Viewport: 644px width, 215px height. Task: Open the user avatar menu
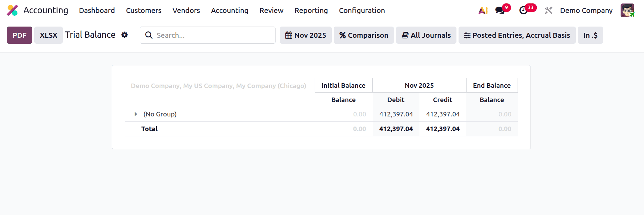(x=627, y=10)
